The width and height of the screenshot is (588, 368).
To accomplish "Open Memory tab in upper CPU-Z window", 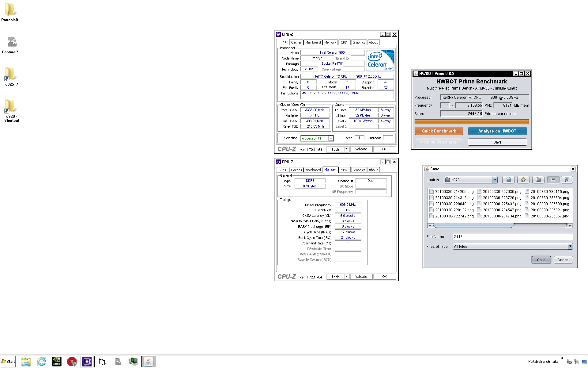I will (330, 42).
